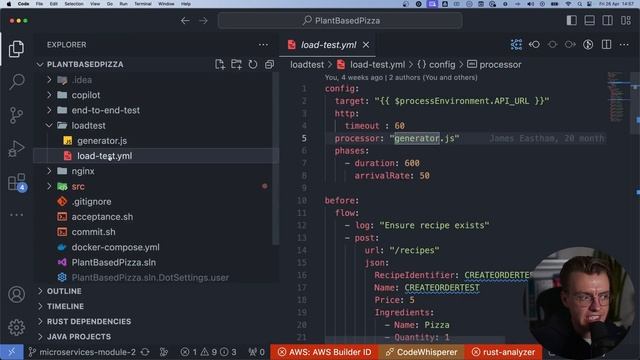Toggle the bottom panel layout icon

pos(589,20)
